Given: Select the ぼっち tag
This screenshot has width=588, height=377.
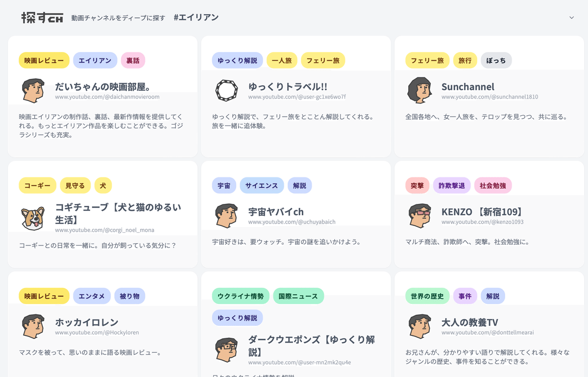Looking at the screenshot, I should (496, 60).
